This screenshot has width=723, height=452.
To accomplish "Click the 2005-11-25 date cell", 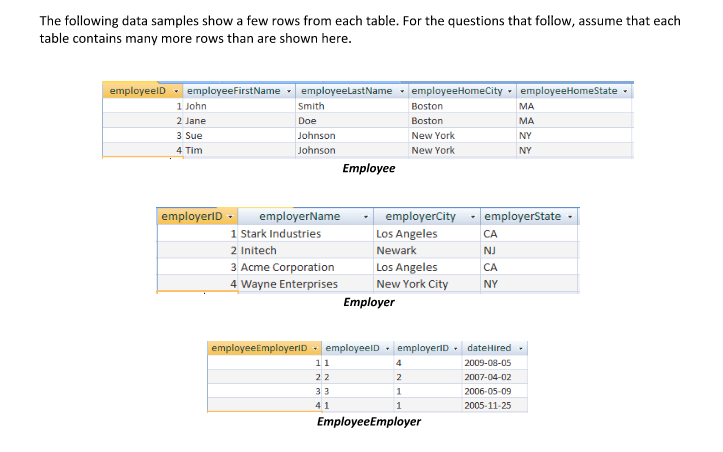I will coord(488,406).
